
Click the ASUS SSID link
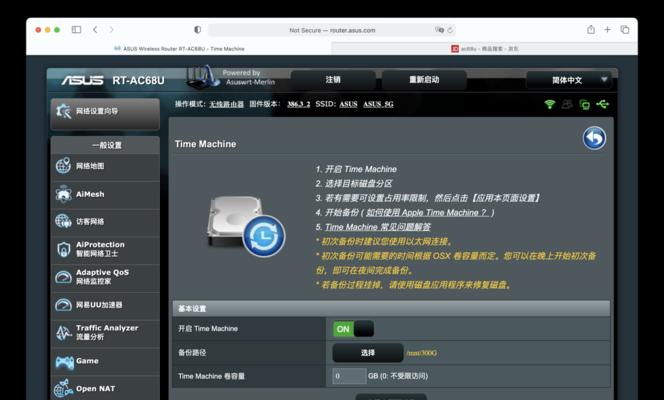coord(348,104)
